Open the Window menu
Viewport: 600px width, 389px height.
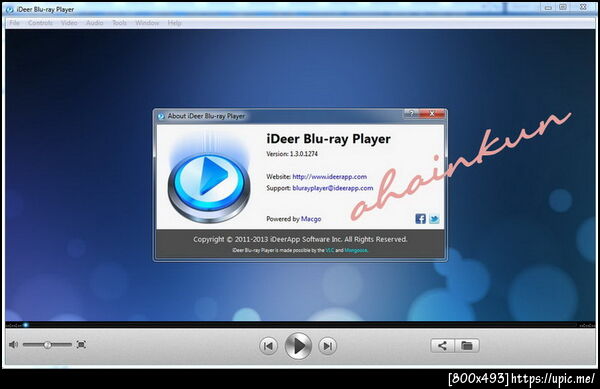[147, 23]
